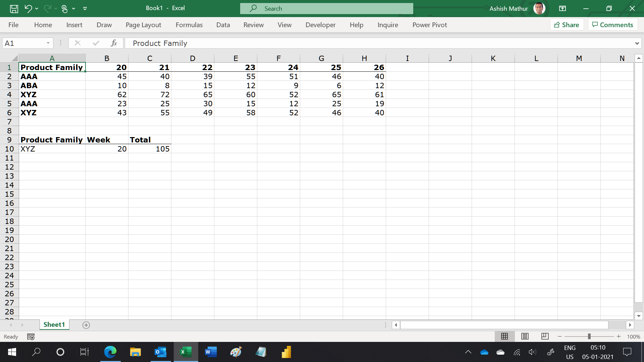Click the Touch/Mouse Mode hand icon

tap(64, 9)
